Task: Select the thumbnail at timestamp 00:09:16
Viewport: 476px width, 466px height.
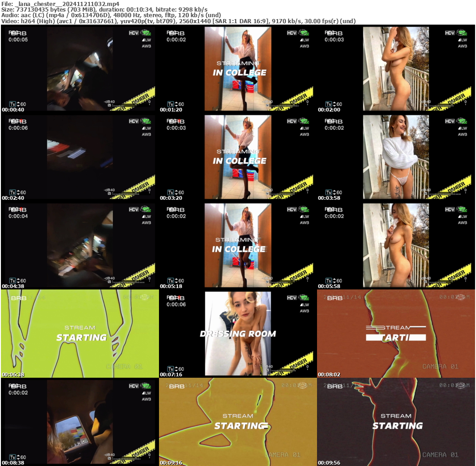Action: pos(238,422)
